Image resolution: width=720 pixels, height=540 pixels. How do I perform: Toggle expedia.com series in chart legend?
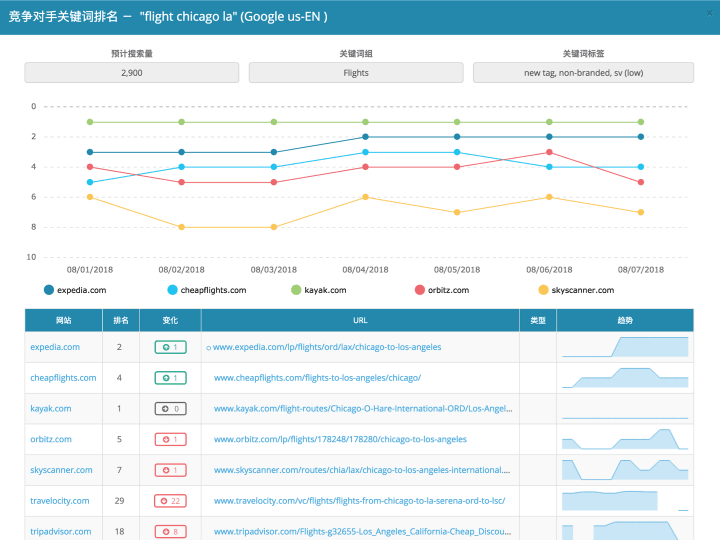75,290
